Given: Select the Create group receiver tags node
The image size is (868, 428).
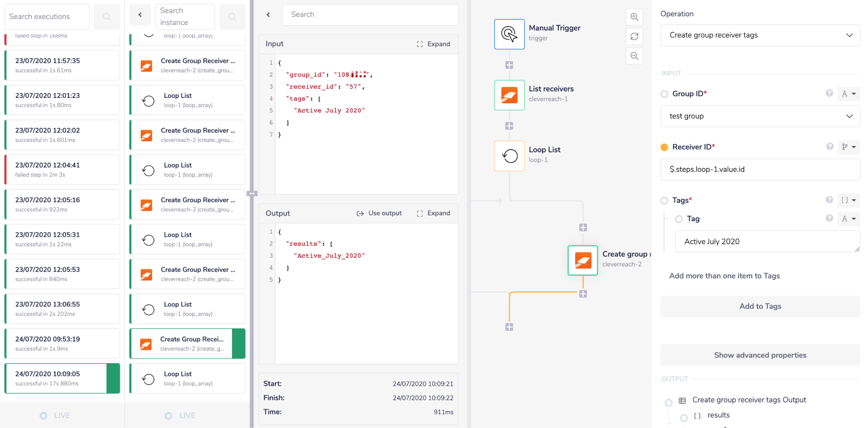Looking at the screenshot, I should click(583, 260).
